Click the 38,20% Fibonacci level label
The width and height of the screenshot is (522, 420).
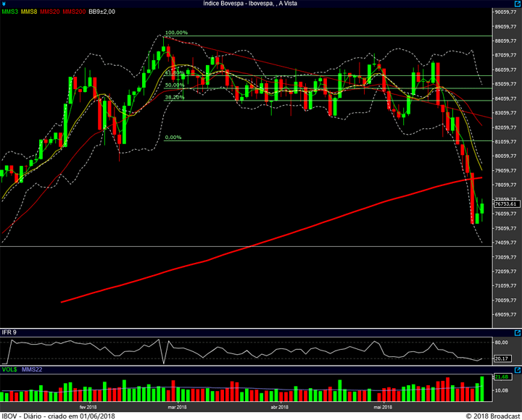pos(175,98)
